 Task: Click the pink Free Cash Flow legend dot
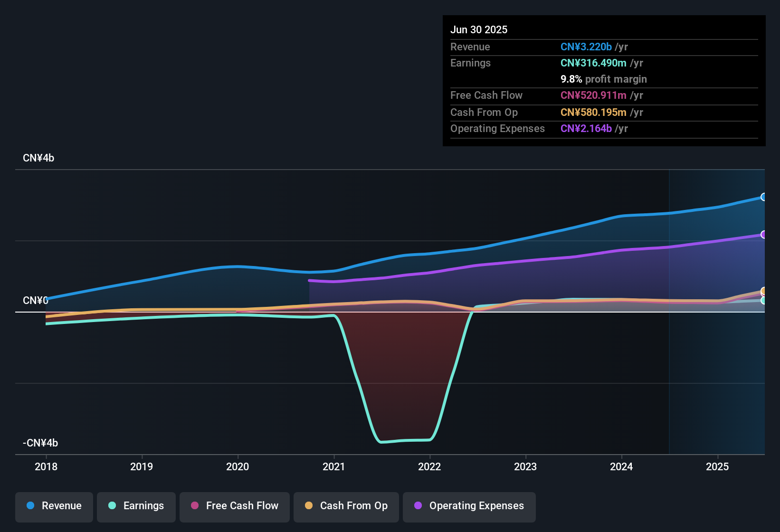point(195,506)
